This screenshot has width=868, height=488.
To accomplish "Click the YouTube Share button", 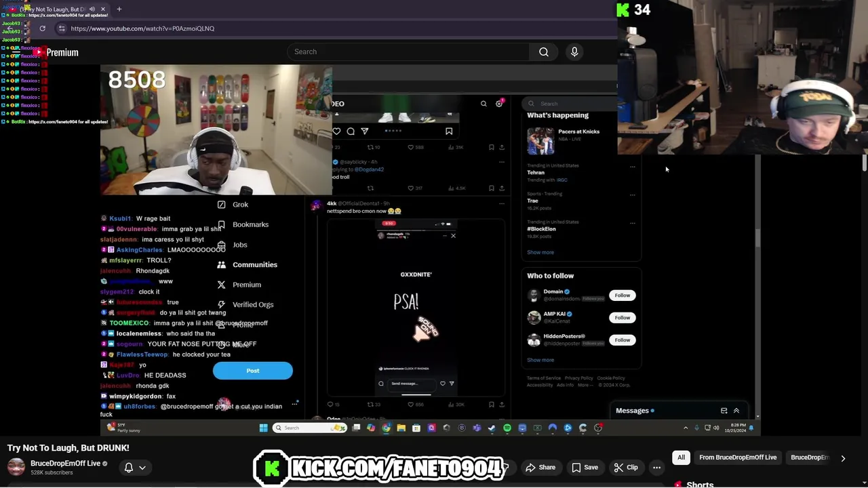I will point(540,468).
